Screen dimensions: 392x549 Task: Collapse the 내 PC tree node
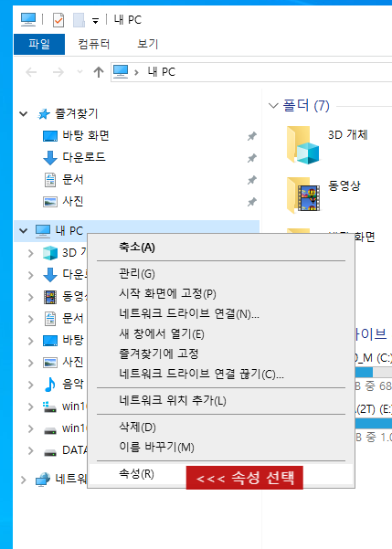coord(24,231)
